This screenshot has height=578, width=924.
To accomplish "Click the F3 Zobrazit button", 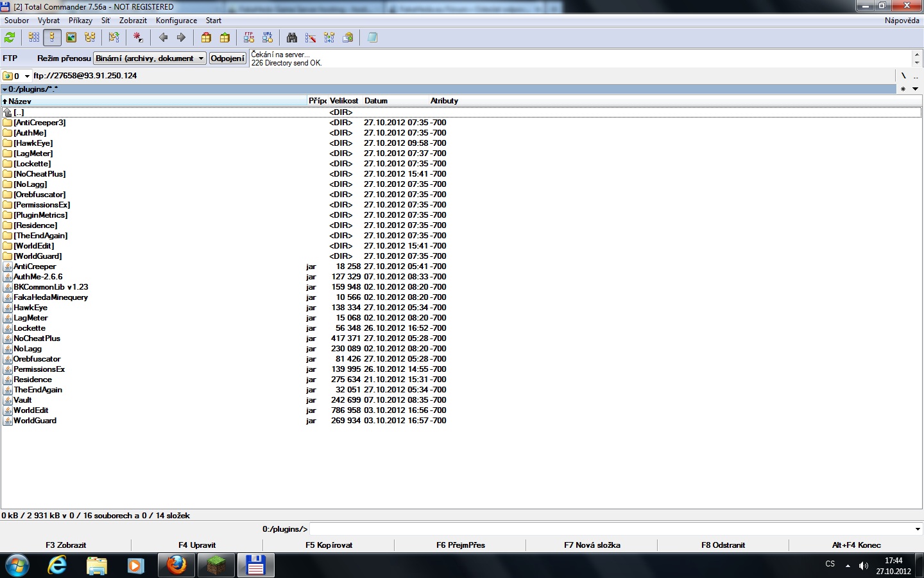I will pos(65,545).
